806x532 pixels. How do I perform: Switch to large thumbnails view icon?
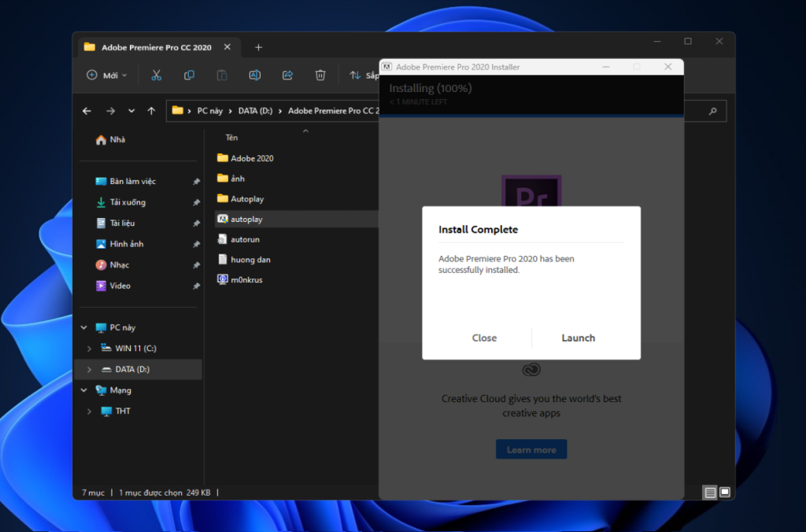click(x=725, y=493)
